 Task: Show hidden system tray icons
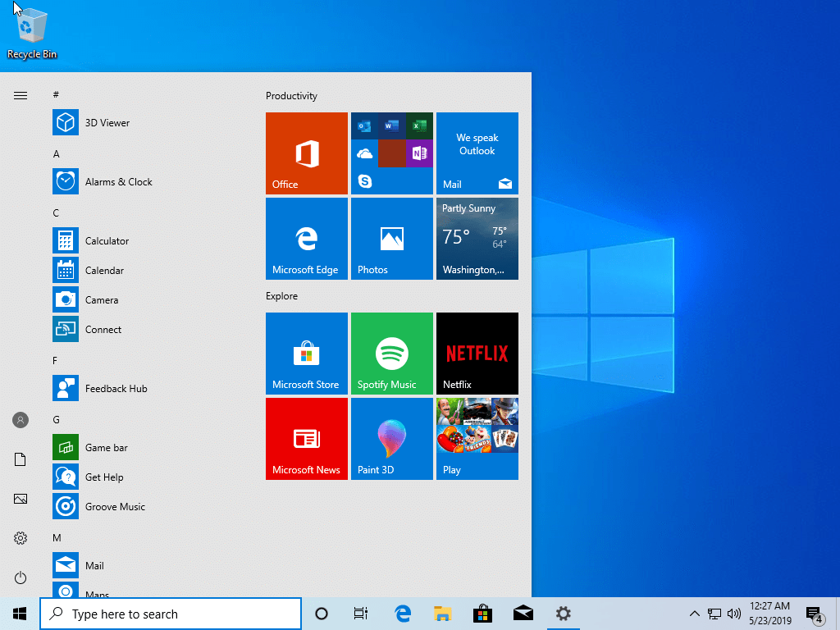(694, 614)
